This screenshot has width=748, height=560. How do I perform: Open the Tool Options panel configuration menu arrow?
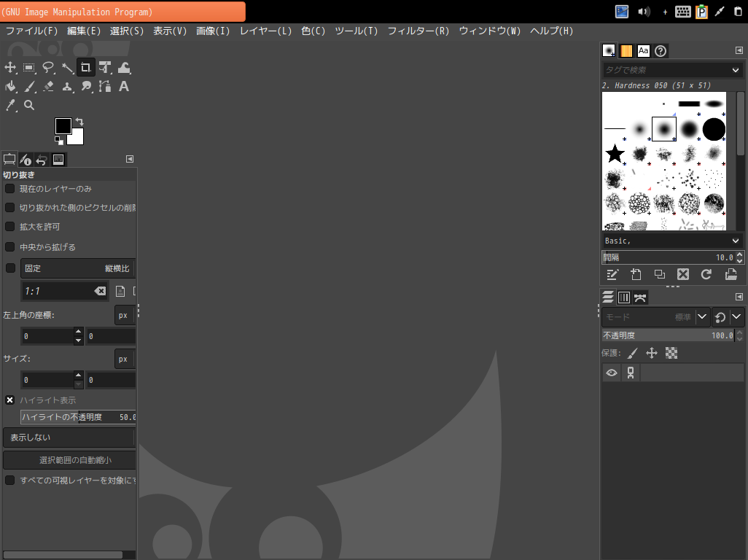click(130, 159)
